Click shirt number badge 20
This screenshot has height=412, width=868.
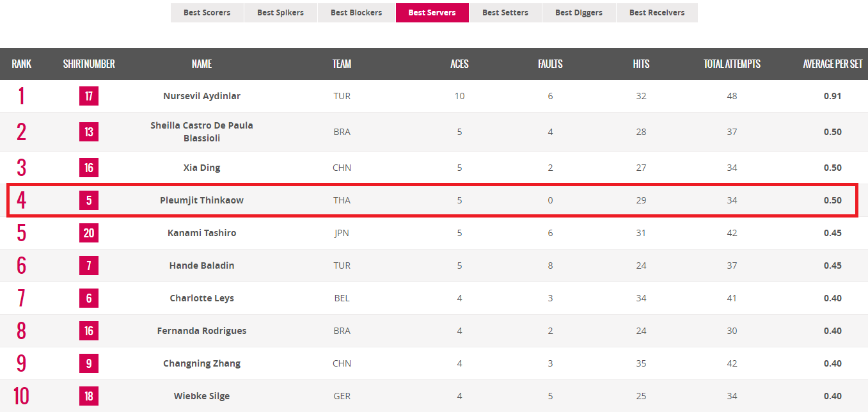pyautogui.click(x=89, y=234)
